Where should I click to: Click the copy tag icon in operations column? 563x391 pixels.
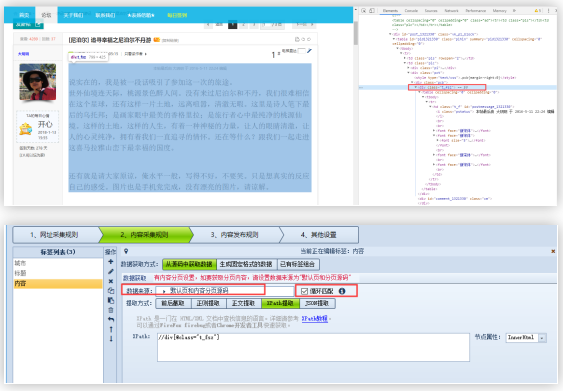[111, 290]
